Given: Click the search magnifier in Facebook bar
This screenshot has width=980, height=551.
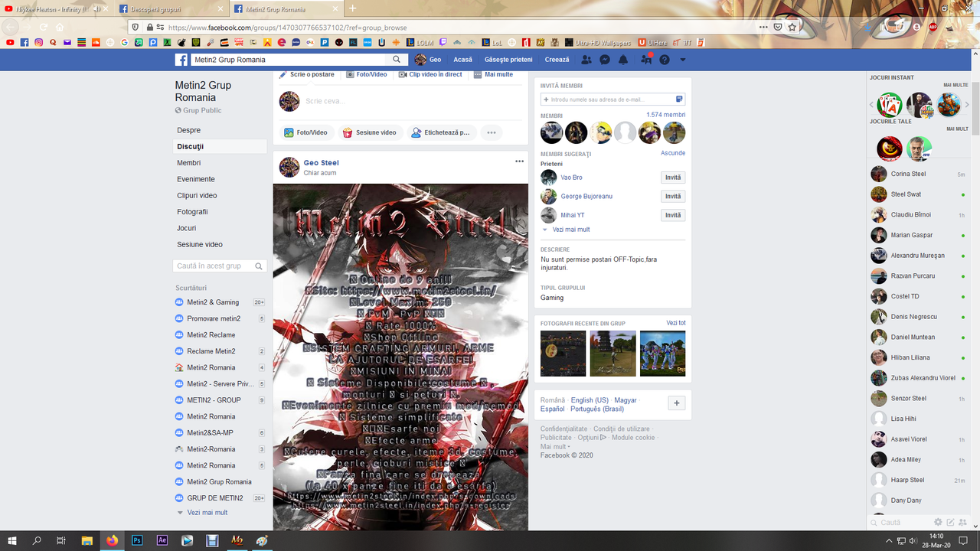Looking at the screenshot, I should (397, 60).
